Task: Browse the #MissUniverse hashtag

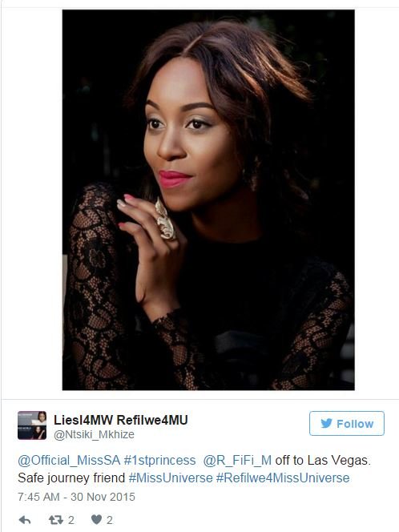Action: 171,478
